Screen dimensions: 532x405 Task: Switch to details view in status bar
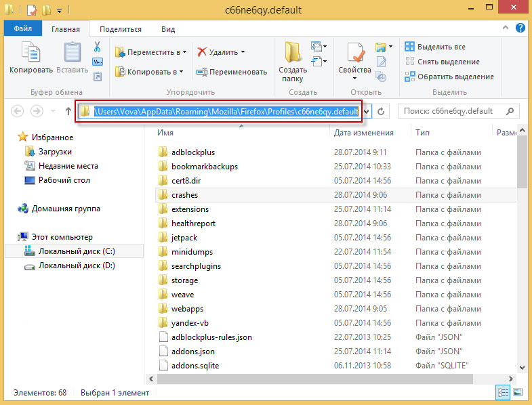[x=504, y=392]
